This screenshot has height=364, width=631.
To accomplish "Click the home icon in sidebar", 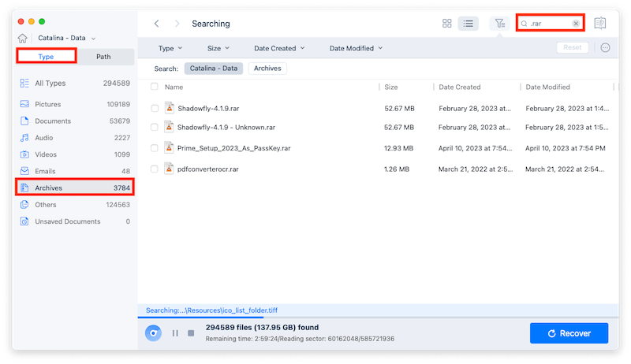I will 24,38.
